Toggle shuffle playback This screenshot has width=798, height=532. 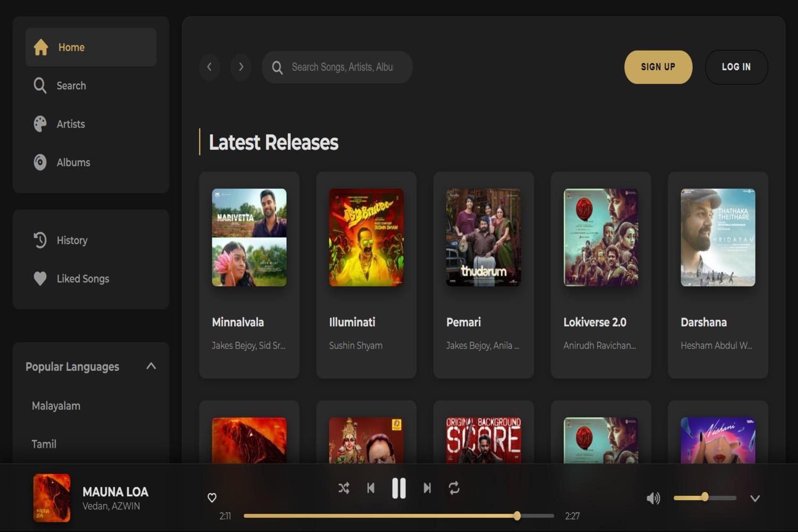[x=344, y=488]
